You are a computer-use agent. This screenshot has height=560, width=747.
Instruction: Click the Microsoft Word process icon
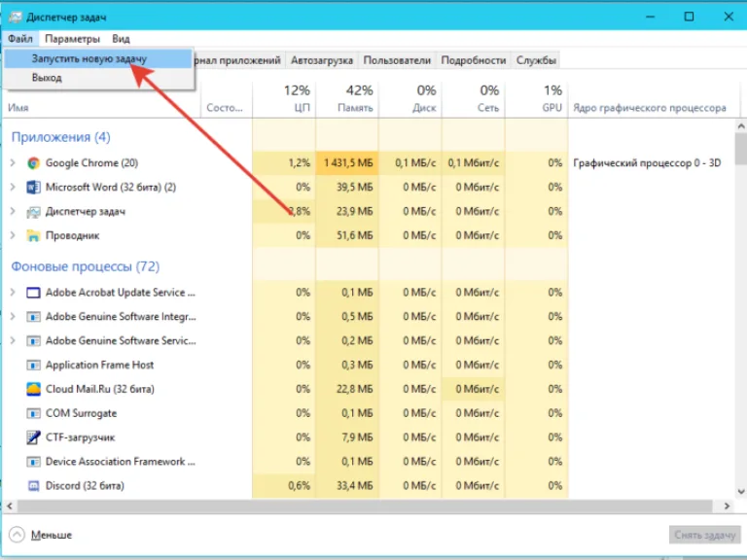[33, 187]
